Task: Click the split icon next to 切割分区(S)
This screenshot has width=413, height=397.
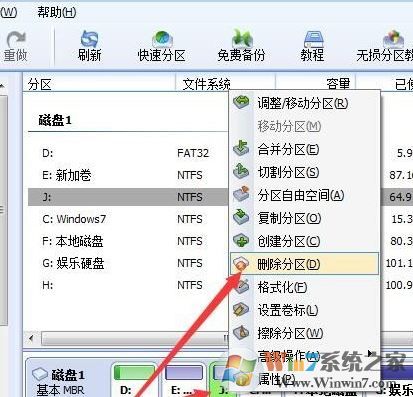Action: (x=241, y=171)
